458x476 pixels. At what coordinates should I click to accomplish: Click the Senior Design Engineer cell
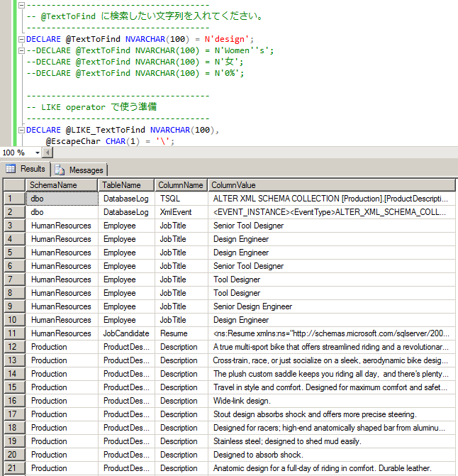tap(252, 306)
